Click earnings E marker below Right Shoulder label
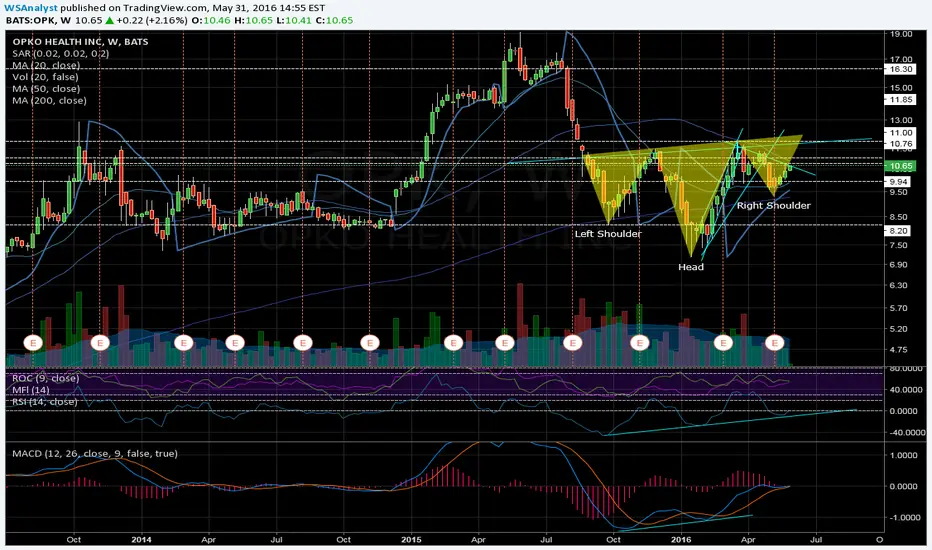Viewport: 932px width, 550px height. 774,342
